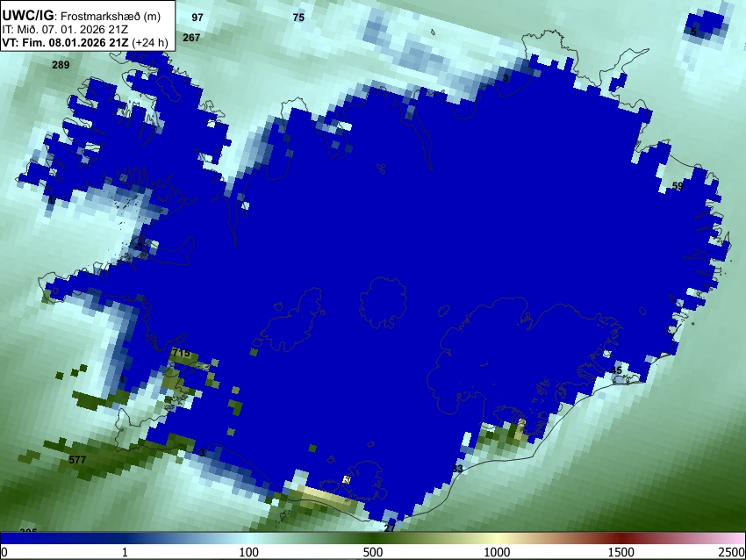
Task: Click the pale yellow section of the color scale
Action: [497, 538]
